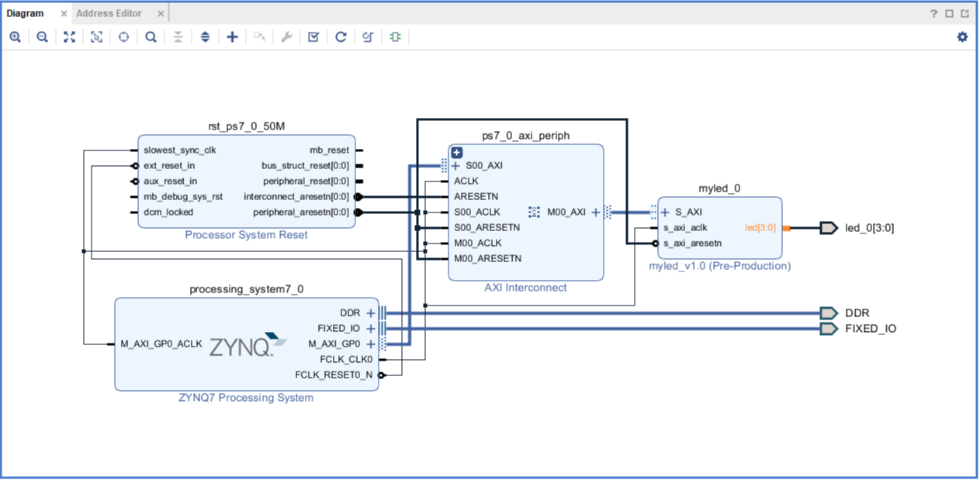The height and width of the screenshot is (480, 980).
Task: Click the ZYNQ logo in processing_system7_0
Action: [248, 346]
